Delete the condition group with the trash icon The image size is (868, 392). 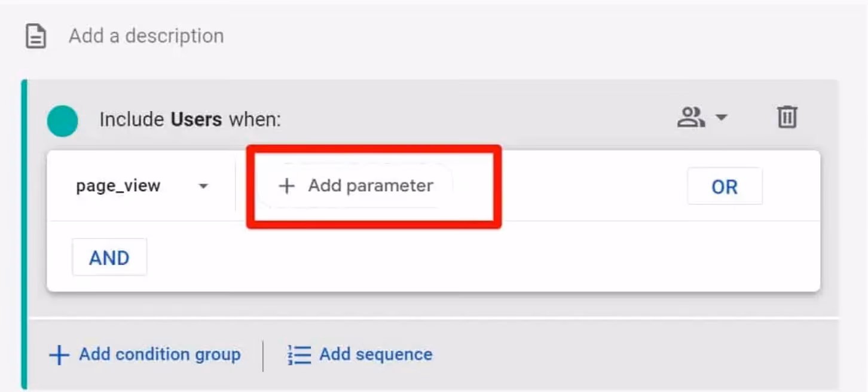pyautogui.click(x=787, y=117)
